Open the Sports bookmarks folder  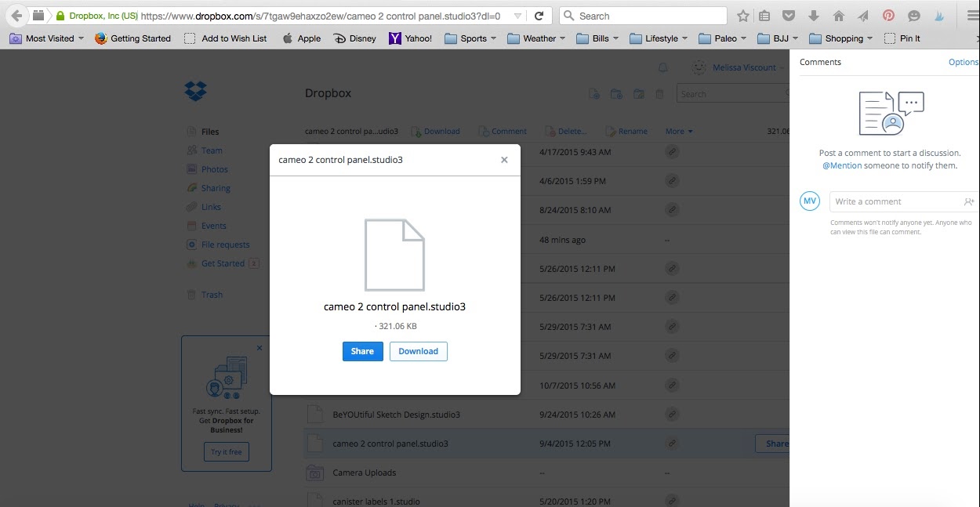[x=471, y=38]
